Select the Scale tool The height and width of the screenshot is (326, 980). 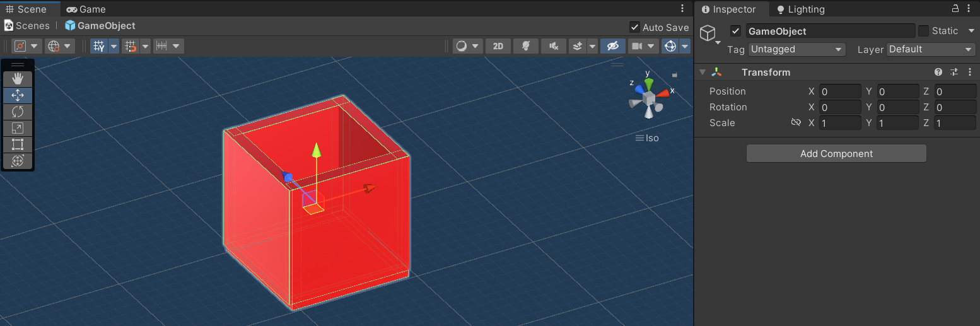tap(18, 128)
